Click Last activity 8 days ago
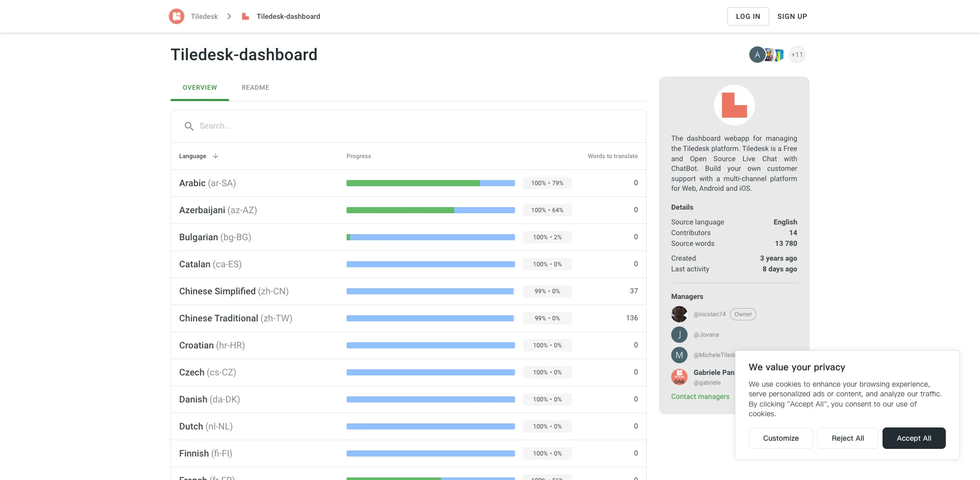The height and width of the screenshot is (480, 980). [780, 269]
